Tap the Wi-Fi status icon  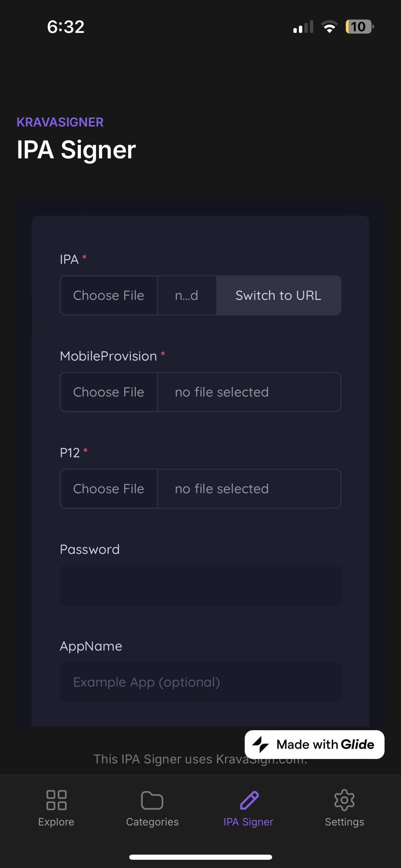[329, 27]
